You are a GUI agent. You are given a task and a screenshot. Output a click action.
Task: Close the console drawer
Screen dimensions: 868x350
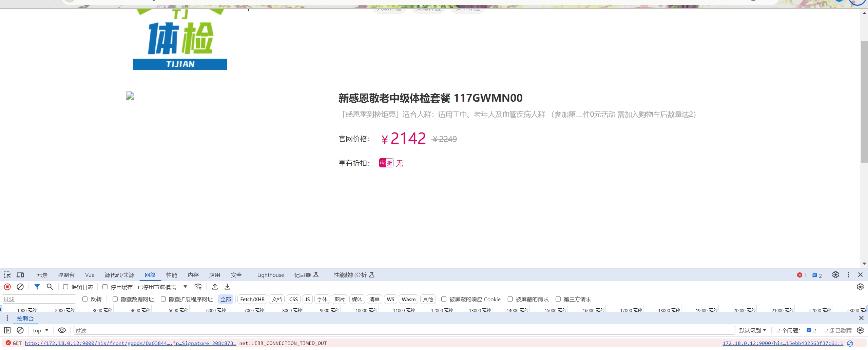(861, 318)
